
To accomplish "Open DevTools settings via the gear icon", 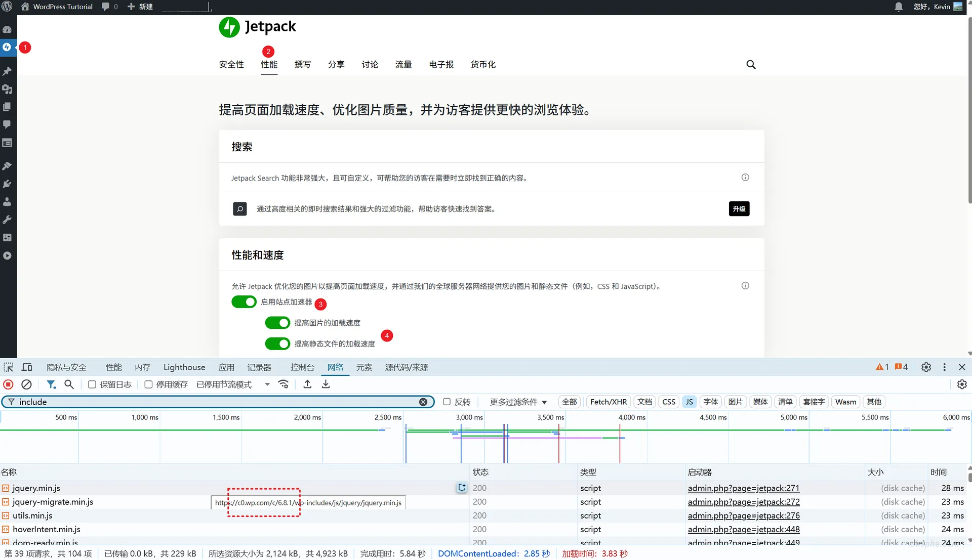I will click(926, 367).
